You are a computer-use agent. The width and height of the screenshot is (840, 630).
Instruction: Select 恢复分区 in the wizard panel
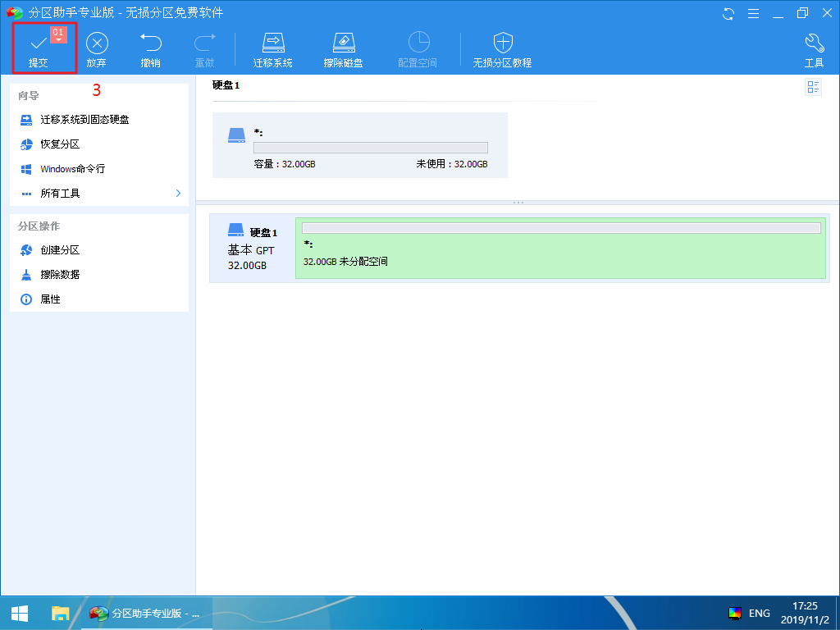[x=60, y=144]
